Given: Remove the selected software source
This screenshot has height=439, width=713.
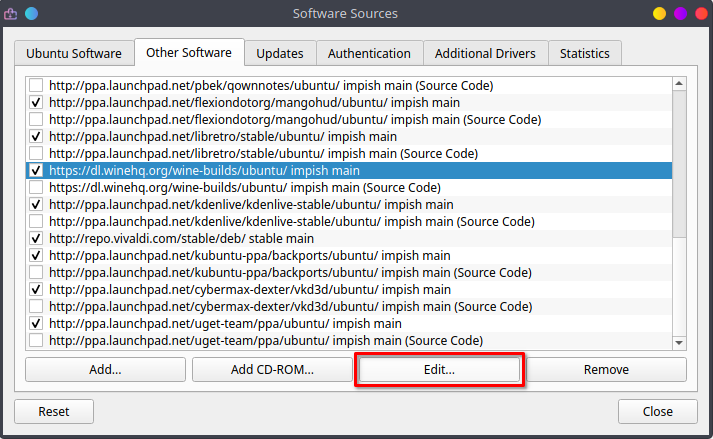Looking at the screenshot, I should [x=606, y=369].
